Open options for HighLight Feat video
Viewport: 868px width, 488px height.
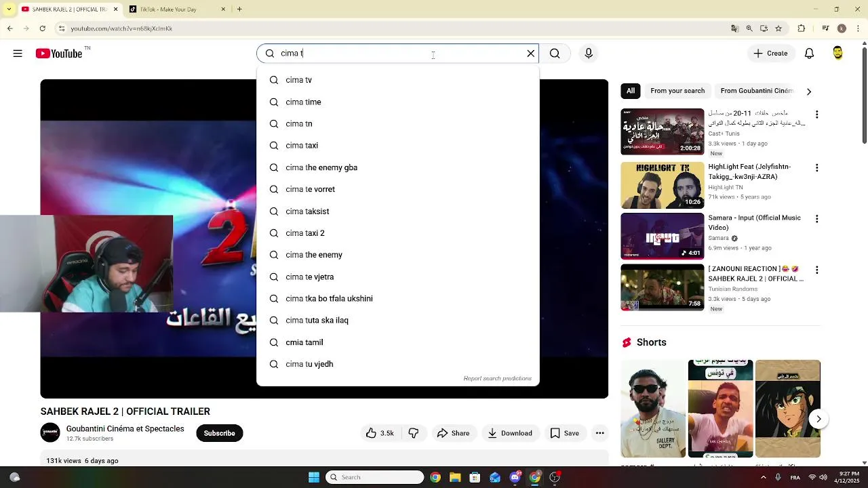point(816,167)
